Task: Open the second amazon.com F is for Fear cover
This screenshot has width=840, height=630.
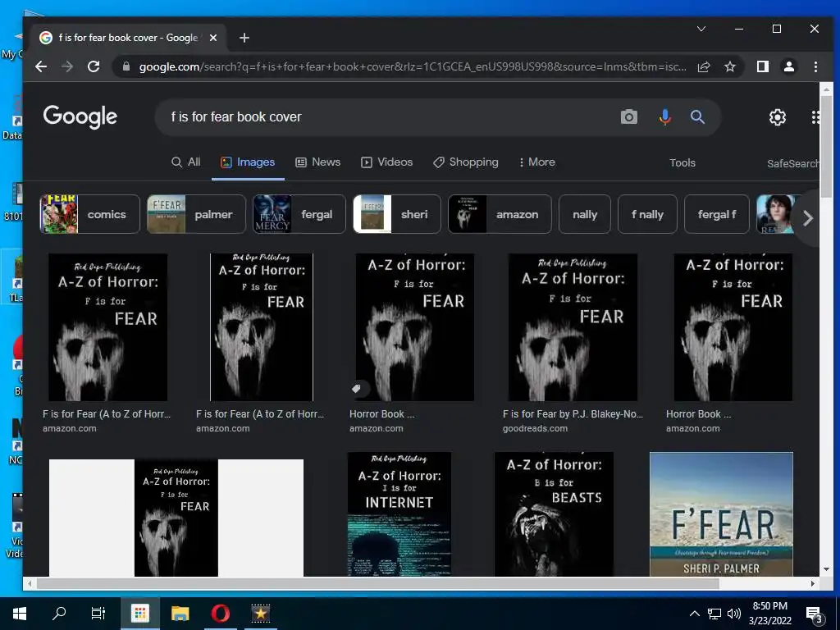Action: 262,327
